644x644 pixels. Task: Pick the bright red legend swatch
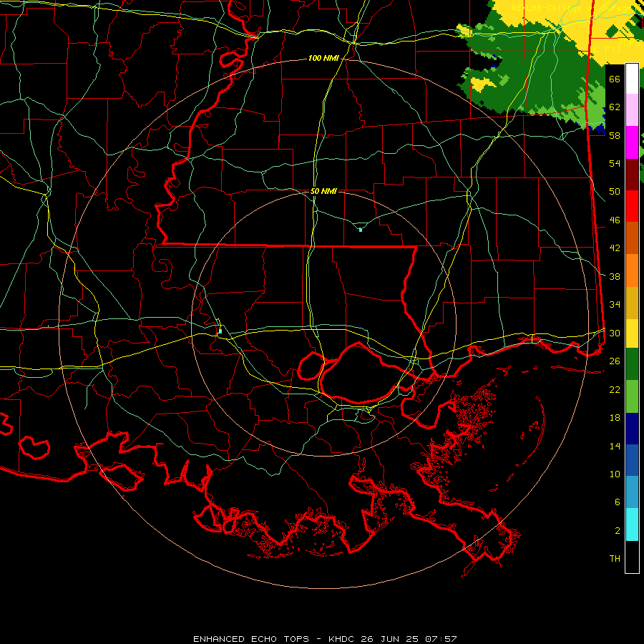pyautogui.click(x=632, y=207)
